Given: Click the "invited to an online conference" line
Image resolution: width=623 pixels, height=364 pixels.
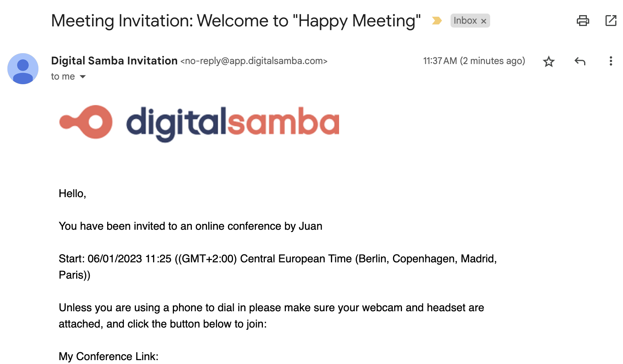Looking at the screenshot, I should click(190, 226).
